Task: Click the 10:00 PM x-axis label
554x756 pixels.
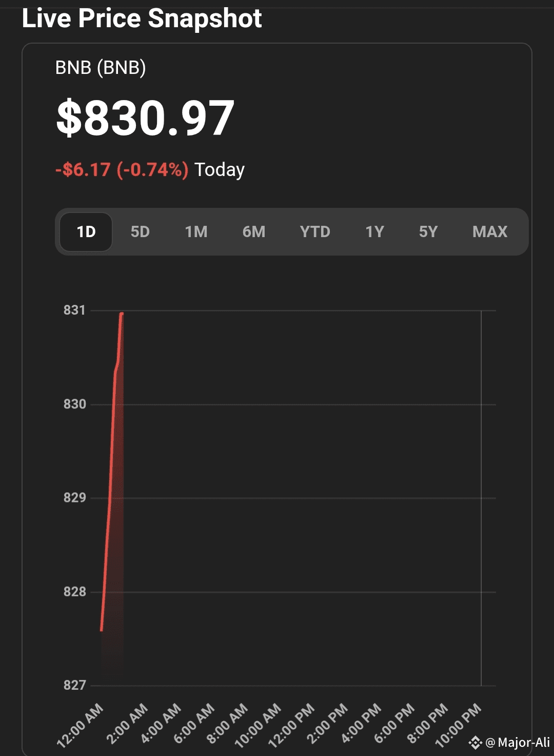Action: pos(459,725)
